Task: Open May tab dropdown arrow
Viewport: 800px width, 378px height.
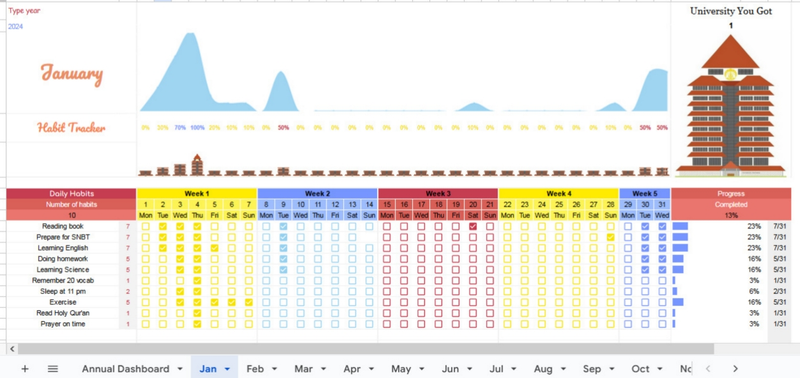Action: (x=421, y=369)
